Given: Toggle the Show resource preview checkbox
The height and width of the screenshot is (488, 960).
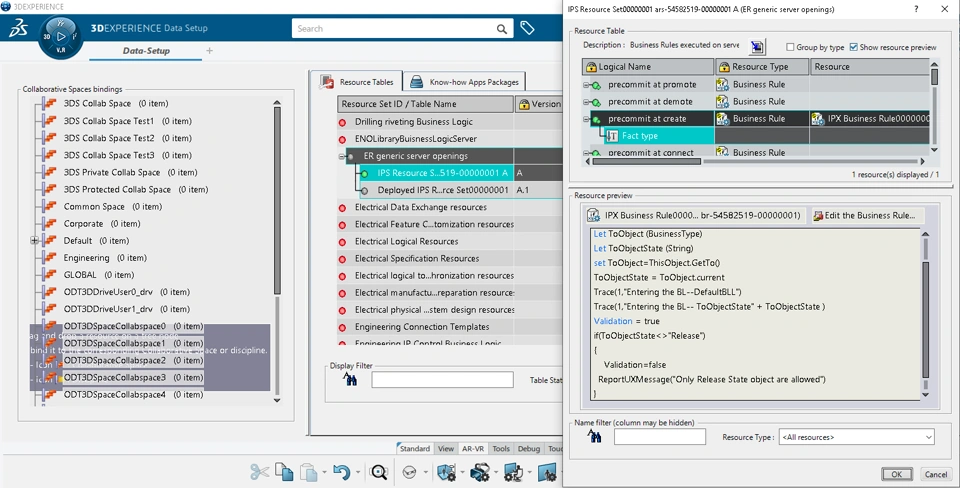Looking at the screenshot, I should [x=853, y=47].
